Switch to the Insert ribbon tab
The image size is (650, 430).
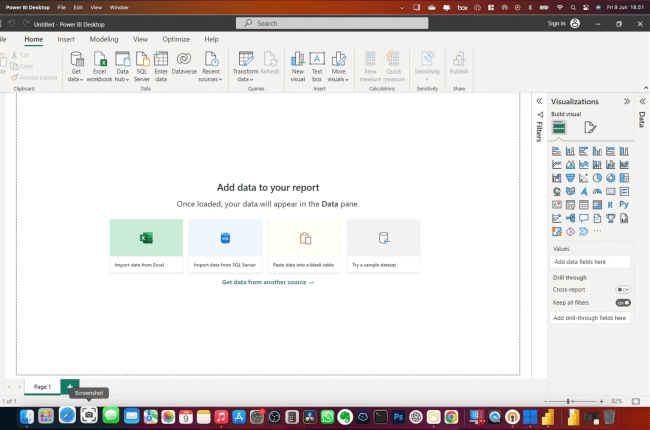tap(66, 39)
